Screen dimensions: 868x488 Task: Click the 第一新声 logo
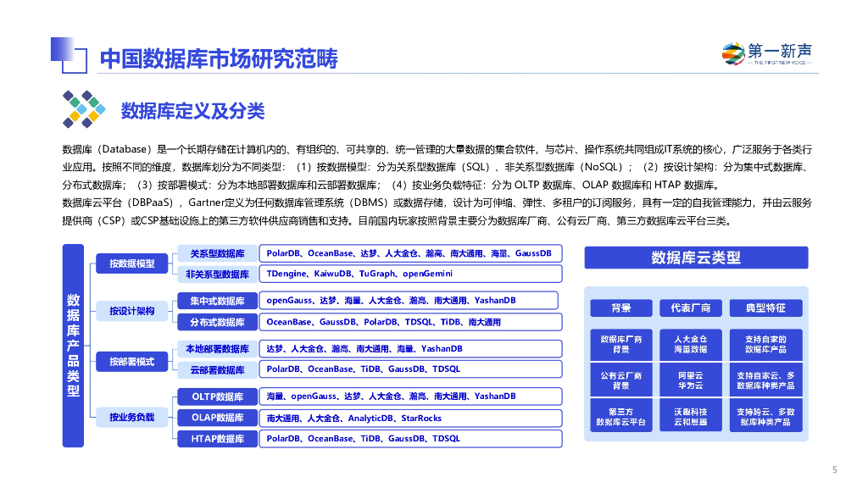[x=766, y=53]
